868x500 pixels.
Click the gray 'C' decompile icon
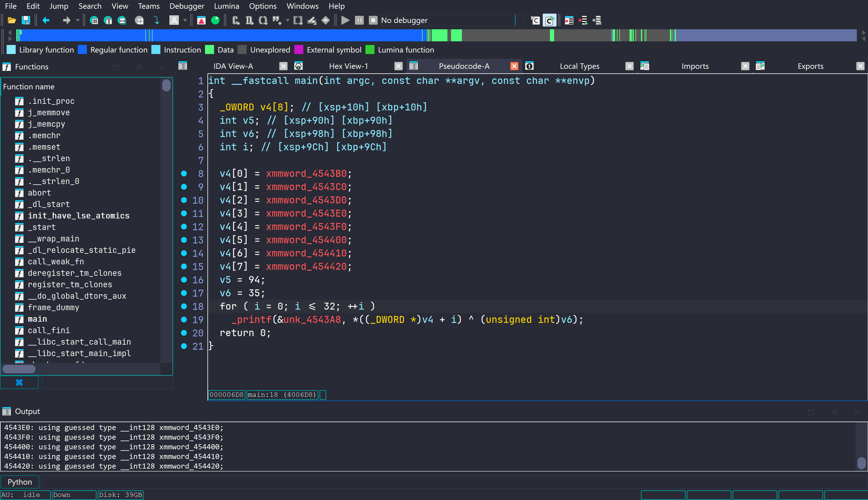point(535,21)
